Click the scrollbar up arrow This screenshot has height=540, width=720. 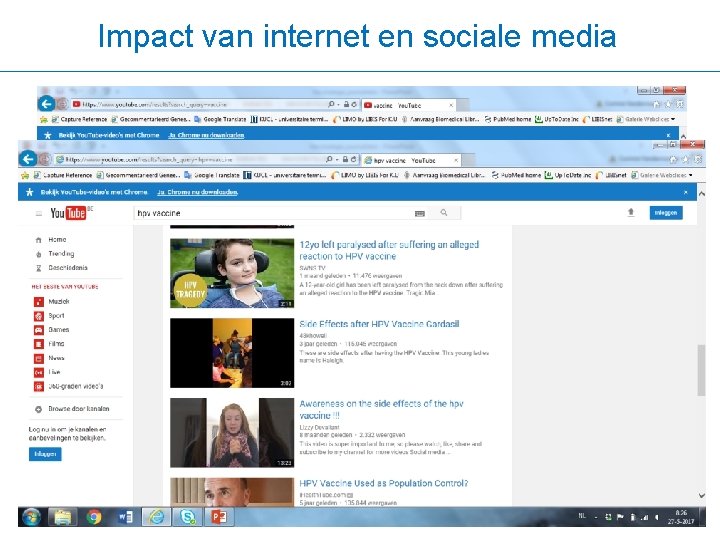[702, 194]
